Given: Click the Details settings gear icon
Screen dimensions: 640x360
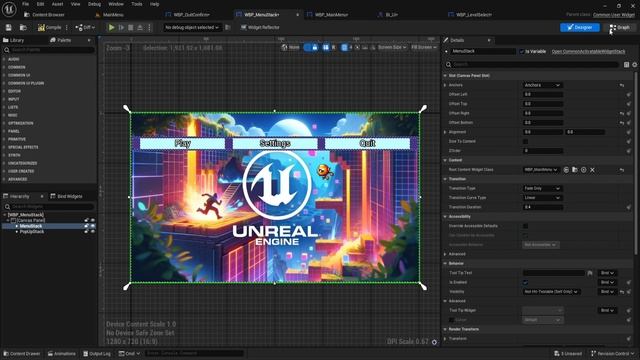Looking at the screenshot, I should [634, 64].
